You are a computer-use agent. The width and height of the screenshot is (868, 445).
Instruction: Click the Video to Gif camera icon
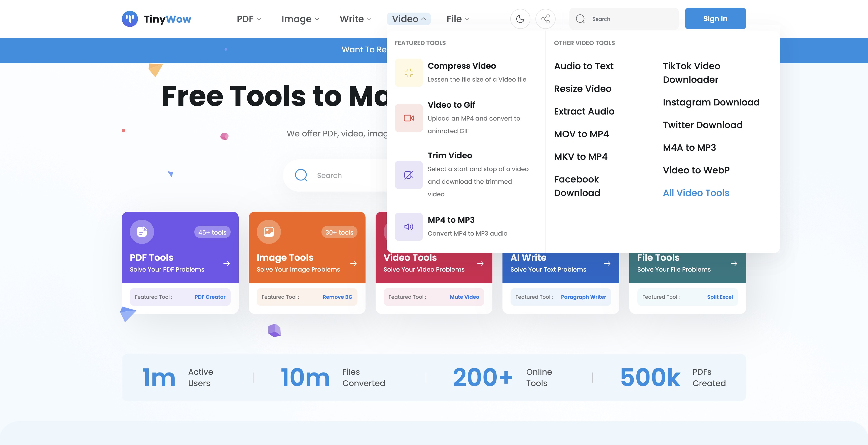pos(408,118)
